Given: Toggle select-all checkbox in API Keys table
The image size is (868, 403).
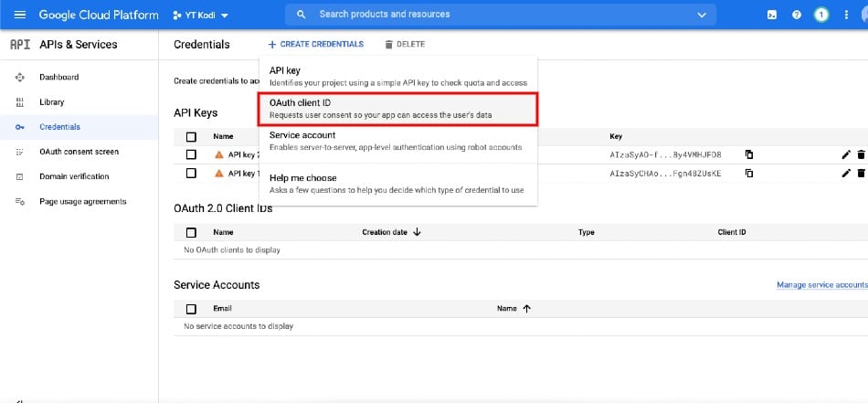Looking at the screenshot, I should (191, 136).
